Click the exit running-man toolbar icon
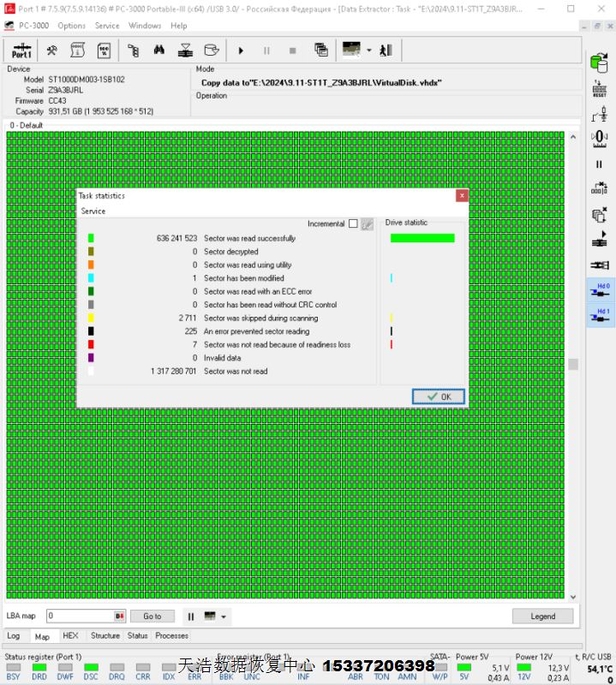Viewport: 616px width, 685px height. point(386,51)
